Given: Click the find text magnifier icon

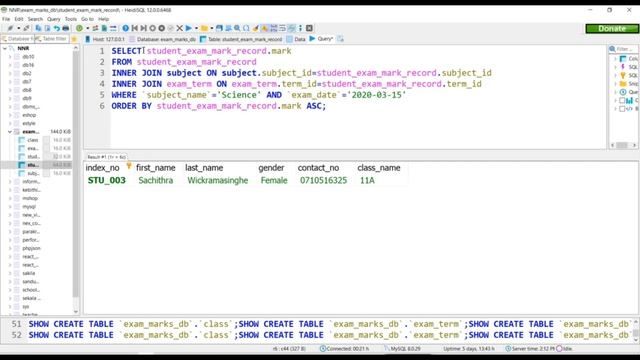Looking at the screenshot, I should [x=237, y=28].
